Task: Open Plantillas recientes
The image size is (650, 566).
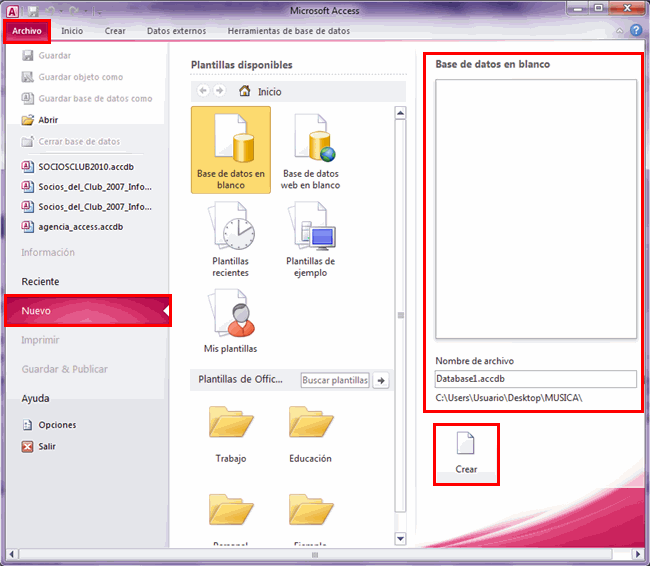Action: (x=230, y=239)
